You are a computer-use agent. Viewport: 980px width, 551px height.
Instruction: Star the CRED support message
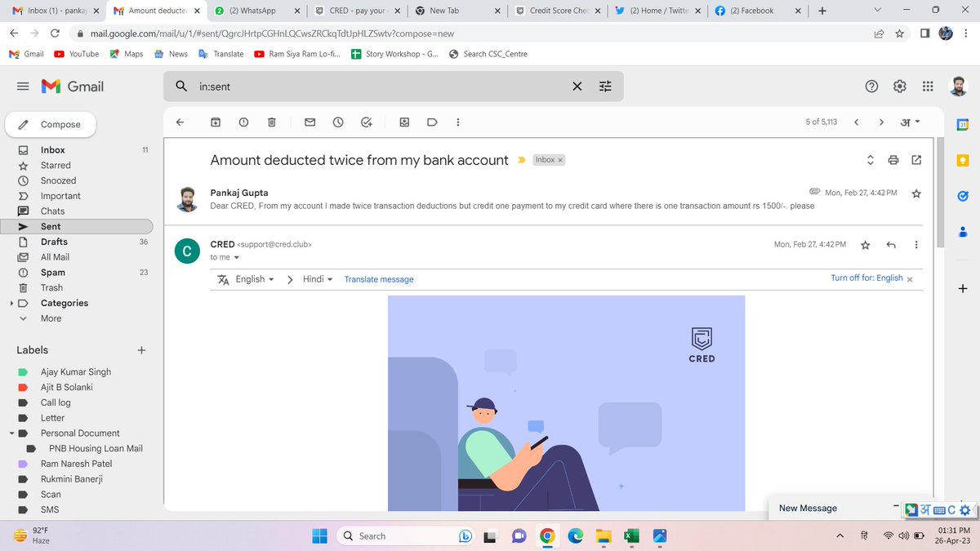click(866, 245)
